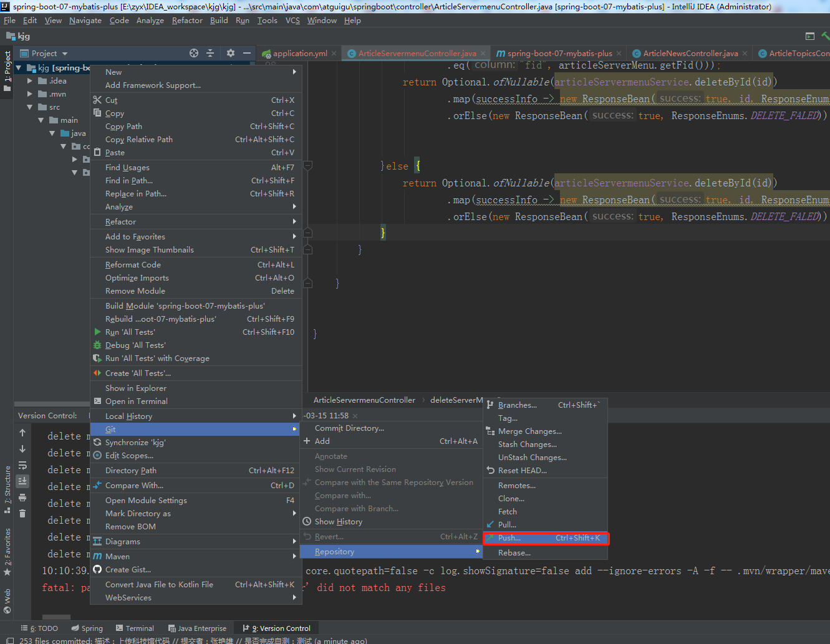
Task: Open Project panel settings gear
Action: click(x=231, y=53)
